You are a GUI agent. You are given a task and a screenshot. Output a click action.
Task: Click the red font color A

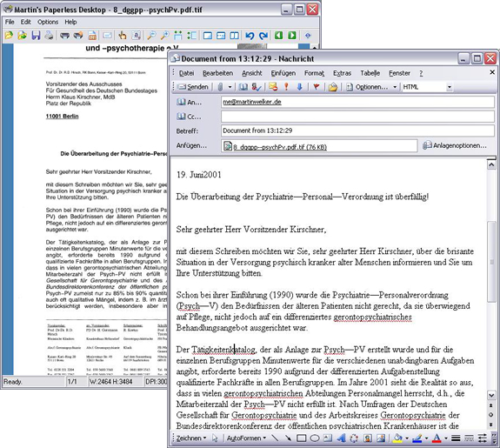click(437, 438)
